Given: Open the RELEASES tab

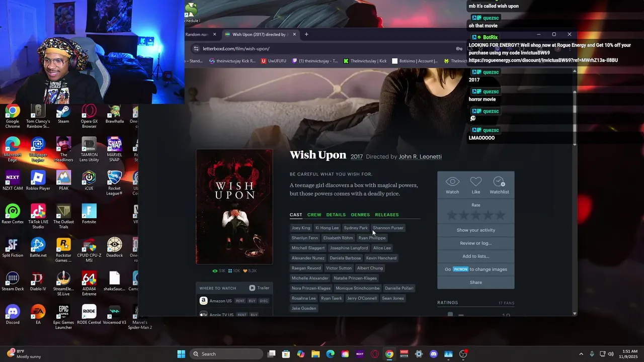Looking at the screenshot, I should pyautogui.click(x=386, y=215).
